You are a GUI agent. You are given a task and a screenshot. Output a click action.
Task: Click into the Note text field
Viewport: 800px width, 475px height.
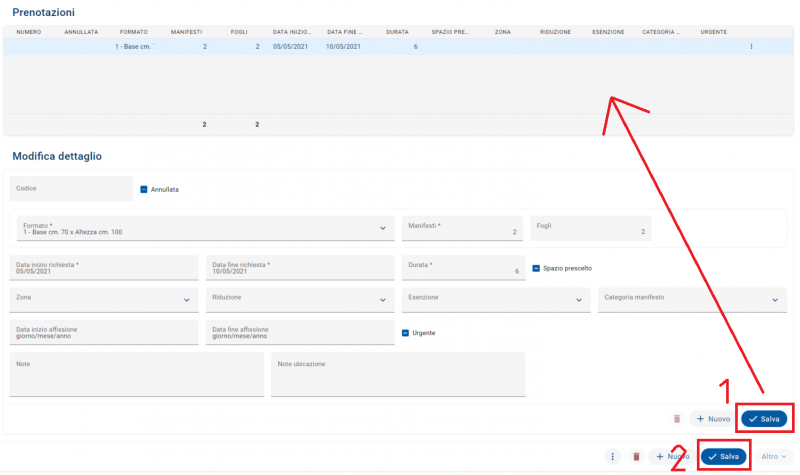pyautogui.click(x=136, y=376)
